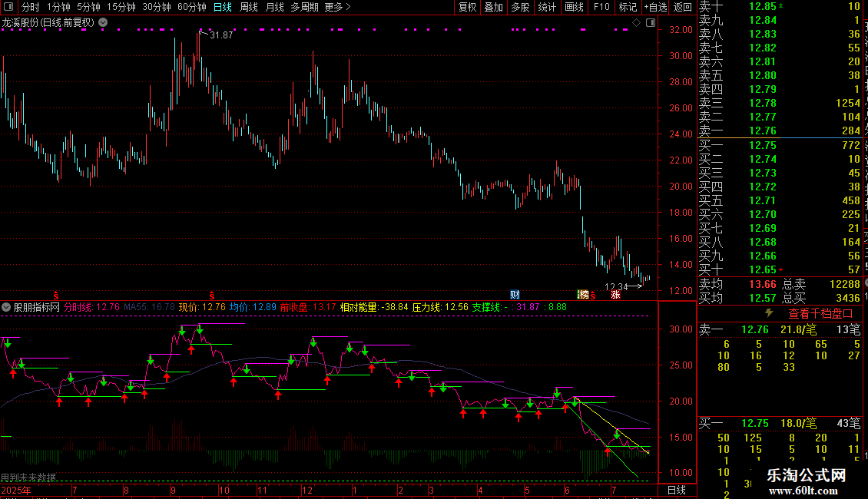Select 买十 price 12.65 row
The height and width of the screenshot is (499, 868).
click(x=780, y=269)
